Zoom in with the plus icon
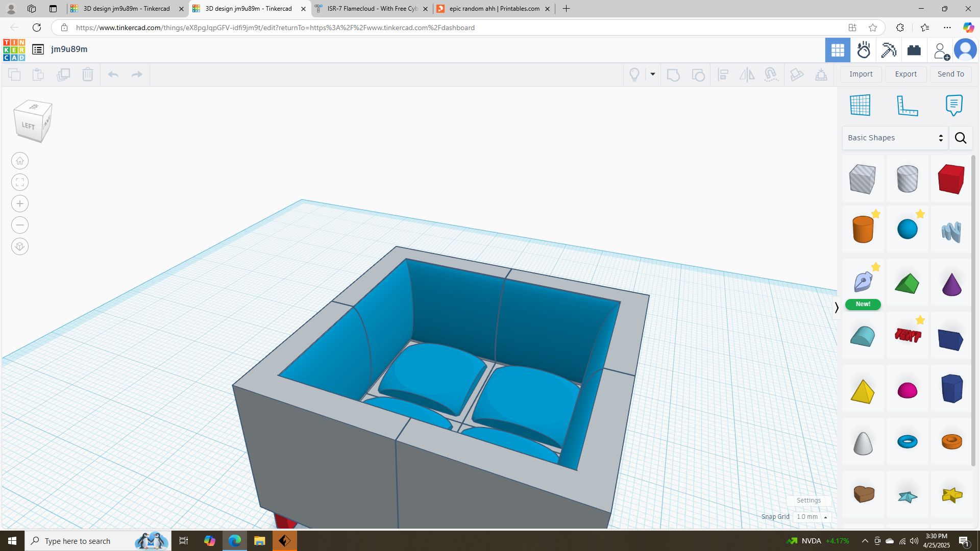Image resolution: width=980 pixels, height=551 pixels. [20, 204]
